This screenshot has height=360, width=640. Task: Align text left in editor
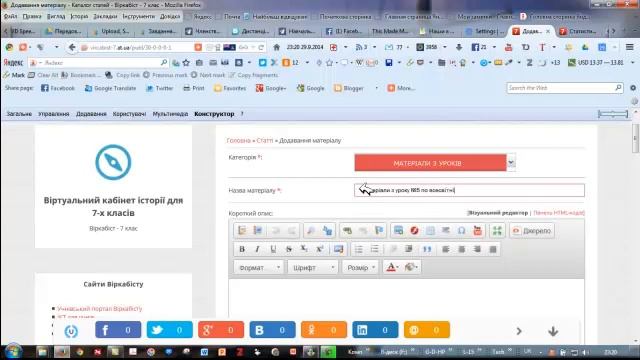[446, 249]
